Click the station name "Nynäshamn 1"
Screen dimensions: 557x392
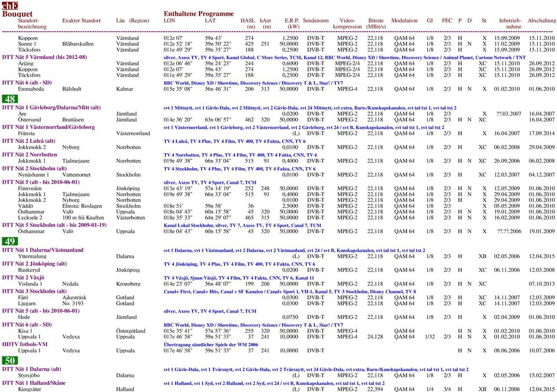point(34,175)
